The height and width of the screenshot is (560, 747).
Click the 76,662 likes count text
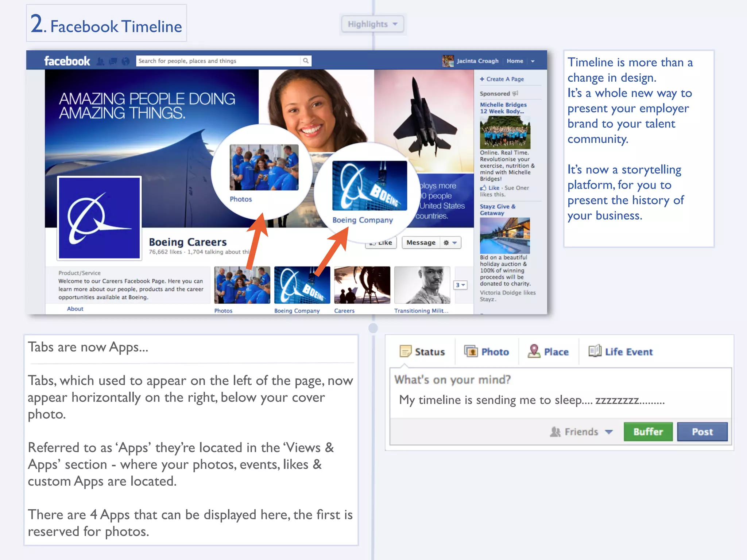pos(165,252)
